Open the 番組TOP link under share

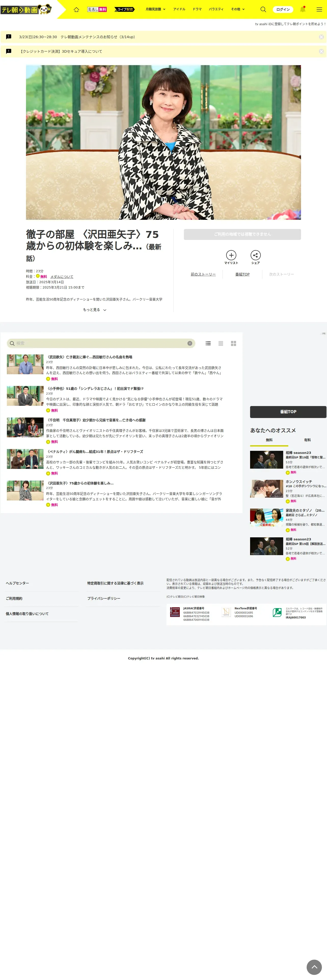pyautogui.click(x=242, y=274)
